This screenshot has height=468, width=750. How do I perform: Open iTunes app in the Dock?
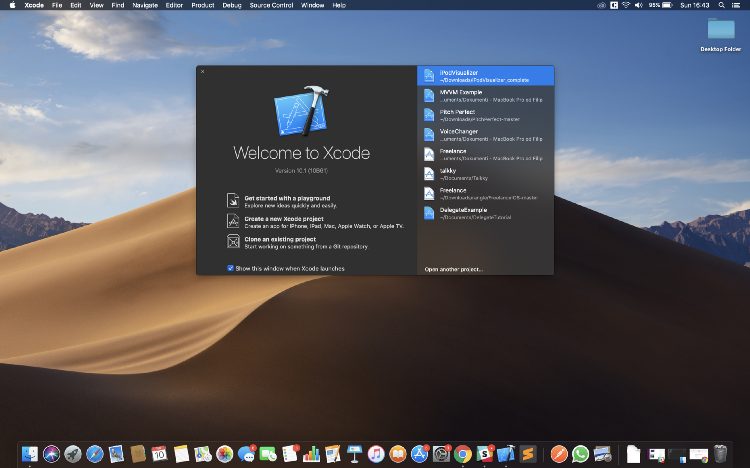376,454
